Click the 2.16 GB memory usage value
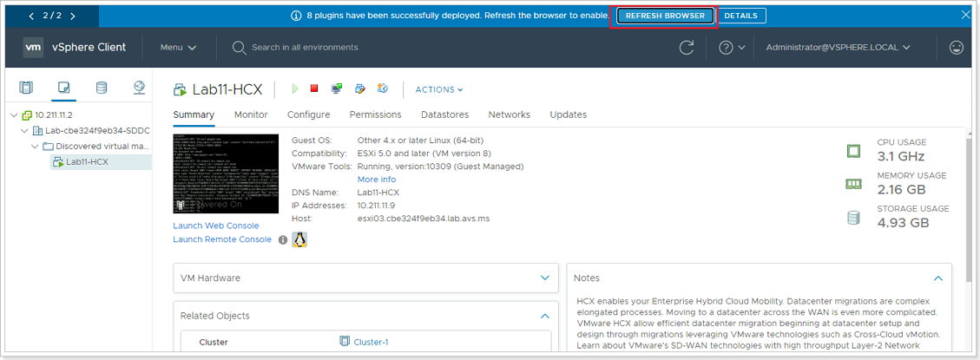The image size is (980, 360). click(903, 189)
